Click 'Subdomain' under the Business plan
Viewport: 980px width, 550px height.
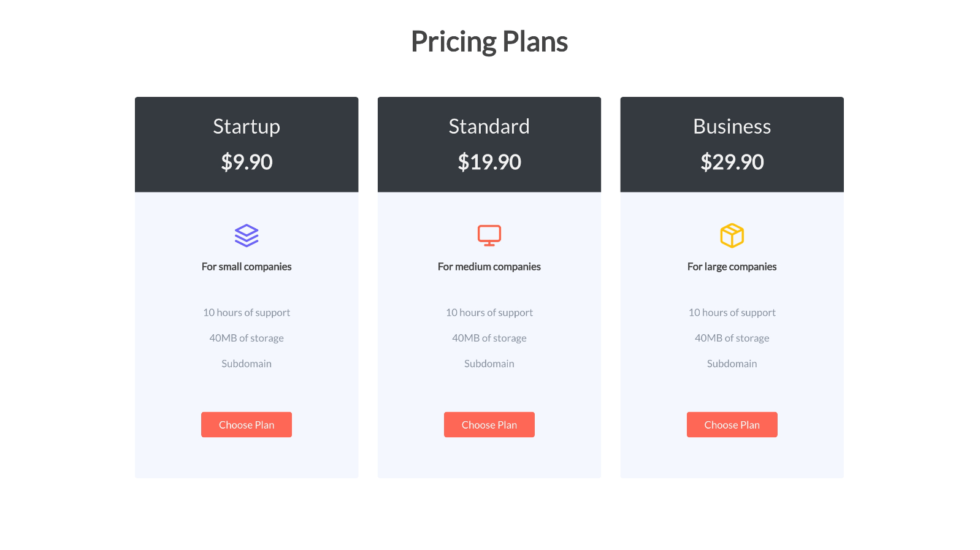tap(732, 363)
